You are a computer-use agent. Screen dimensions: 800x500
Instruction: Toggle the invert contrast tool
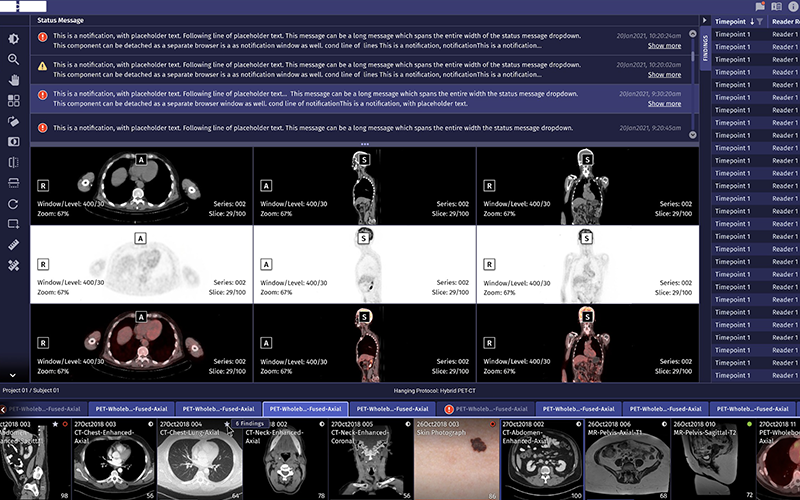14,142
